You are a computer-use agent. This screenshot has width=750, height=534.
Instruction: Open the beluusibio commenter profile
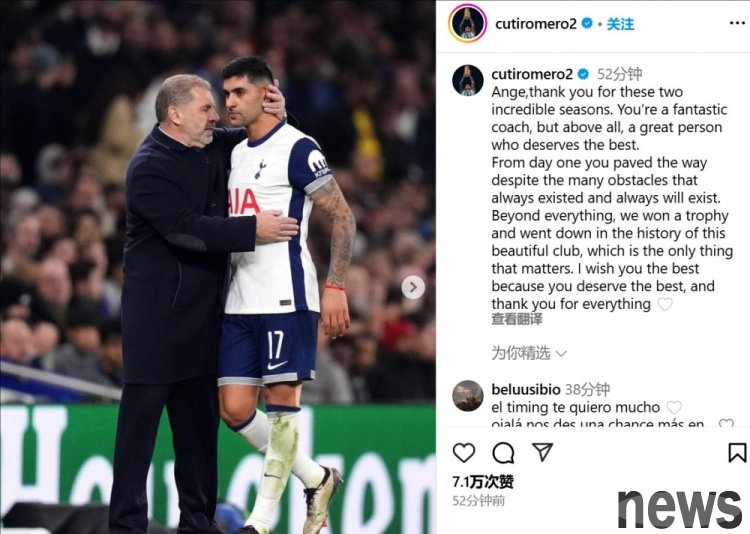(x=526, y=389)
